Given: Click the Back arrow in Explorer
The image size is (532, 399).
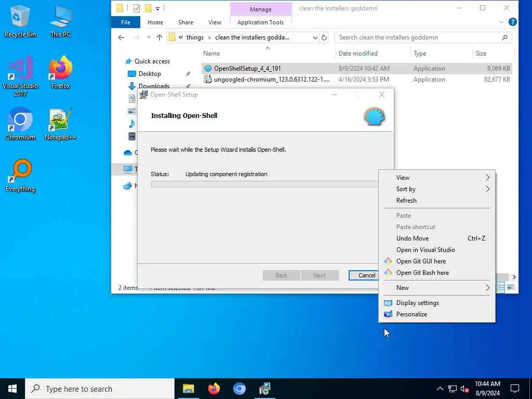Looking at the screenshot, I should 121,37.
